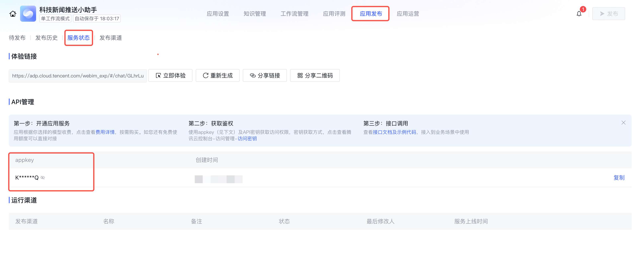Select the 发布渠道 sub-tab
644x256 pixels.
(110, 38)
